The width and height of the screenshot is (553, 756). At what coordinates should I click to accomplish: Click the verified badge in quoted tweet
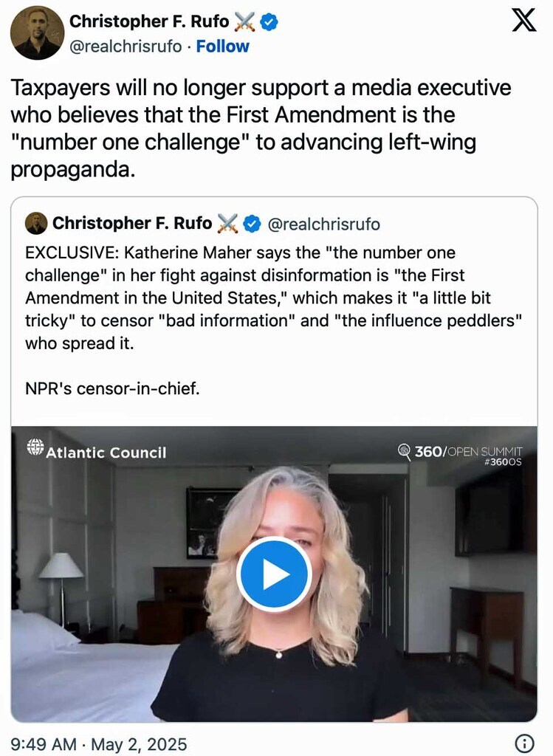tap(251, 223)
